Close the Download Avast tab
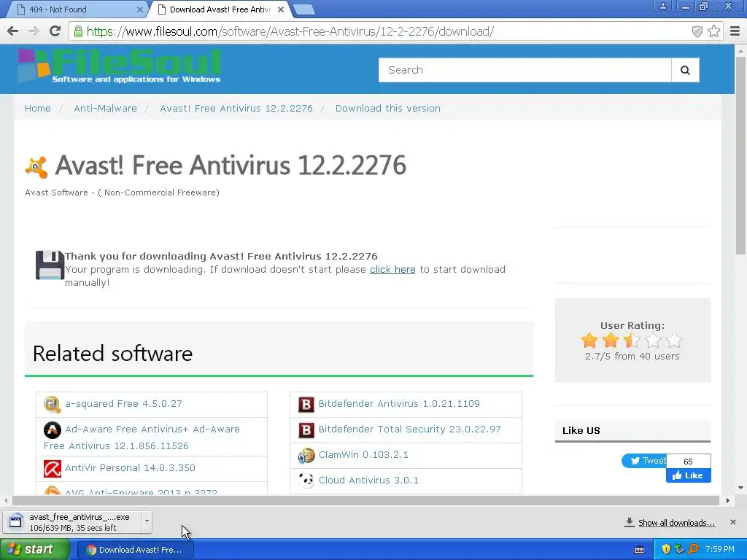This screenshot has width=747, height=560. 281,9
